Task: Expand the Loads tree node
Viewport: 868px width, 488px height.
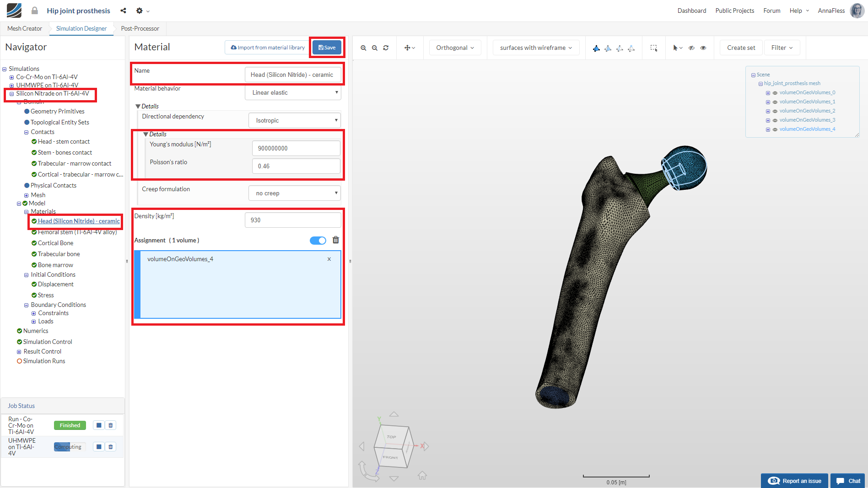Action: 33,322
